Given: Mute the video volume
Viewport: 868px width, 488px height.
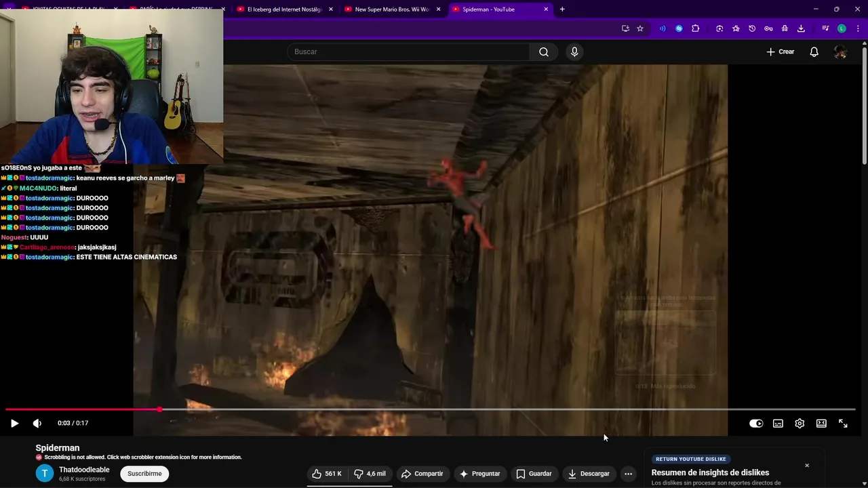Looking at the screenshot, I should [37, 423].
